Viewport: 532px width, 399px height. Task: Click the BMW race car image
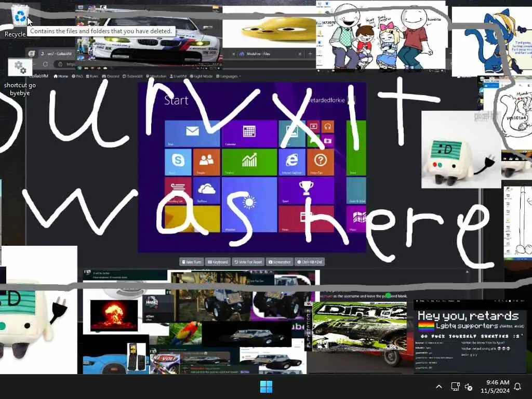(x=149, y=37)
